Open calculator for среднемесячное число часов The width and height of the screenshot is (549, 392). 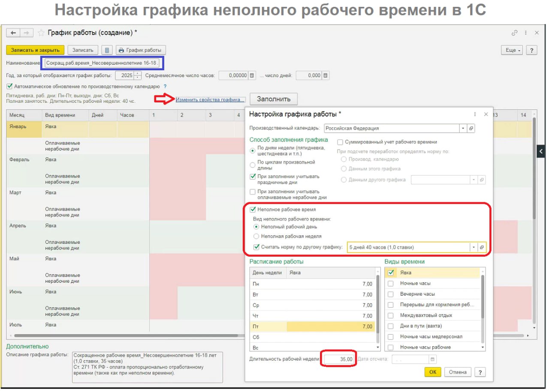[x=252, y=75]
